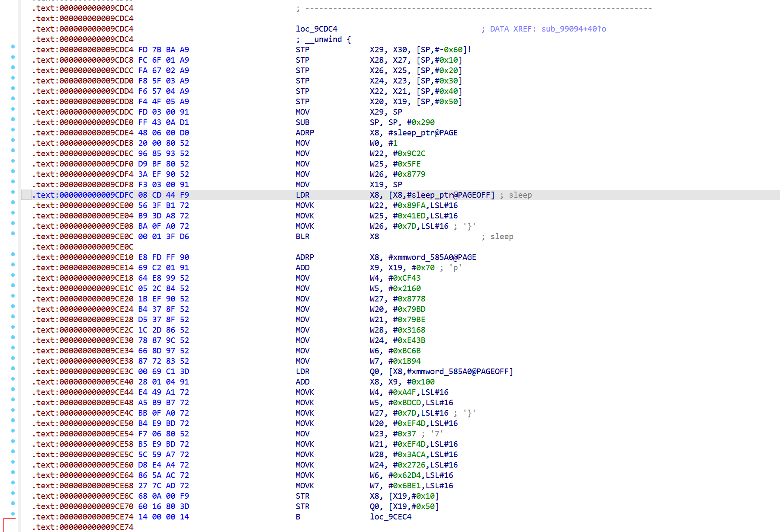780x532 pixels.
Task: Toggle breakpoint dot on highlighted 9CDFC LDR line
Action: pos(13,192)
